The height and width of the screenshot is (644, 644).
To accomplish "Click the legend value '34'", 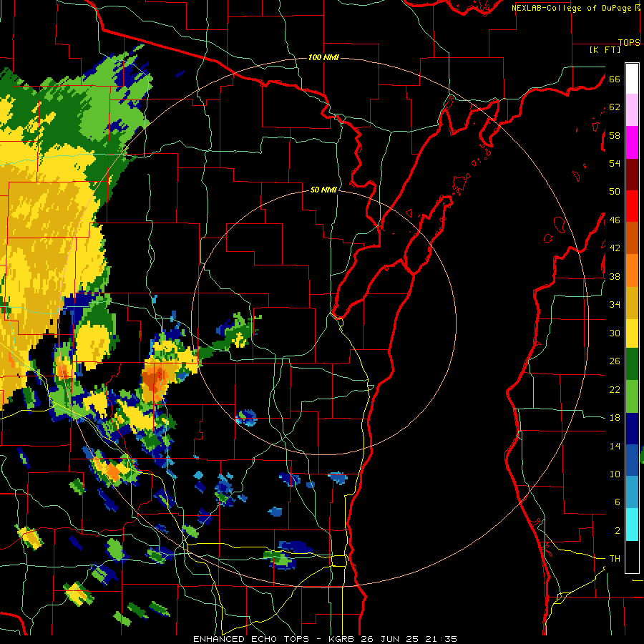I will tap(615, 305).
